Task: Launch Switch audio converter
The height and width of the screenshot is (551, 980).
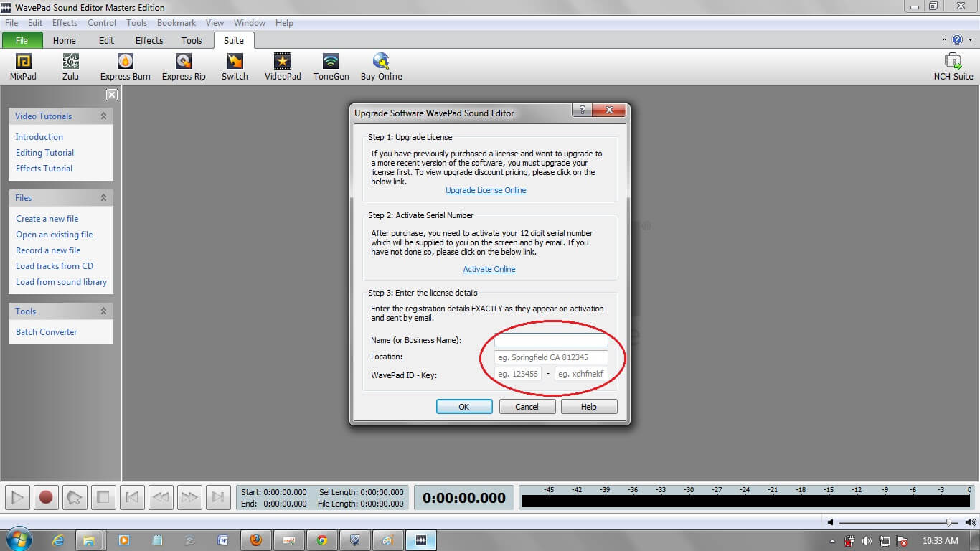Action: (235, 67)
